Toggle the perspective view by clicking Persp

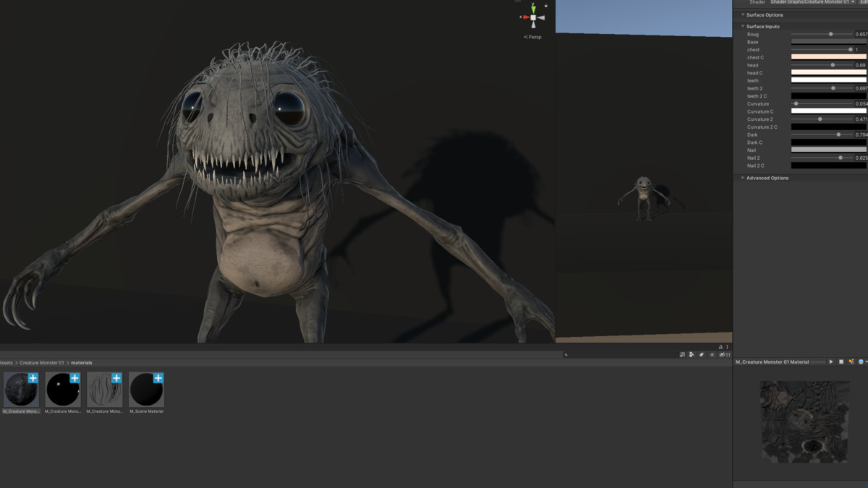(533, 36)
